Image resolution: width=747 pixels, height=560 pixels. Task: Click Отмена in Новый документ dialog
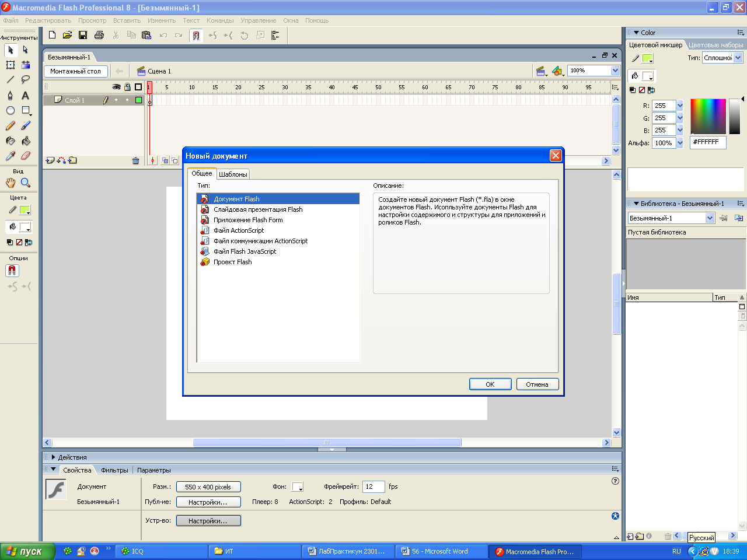pos(537,384)
